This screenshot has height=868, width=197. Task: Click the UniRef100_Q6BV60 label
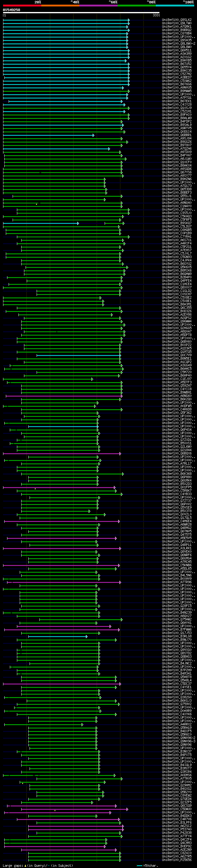pos(177,342)
